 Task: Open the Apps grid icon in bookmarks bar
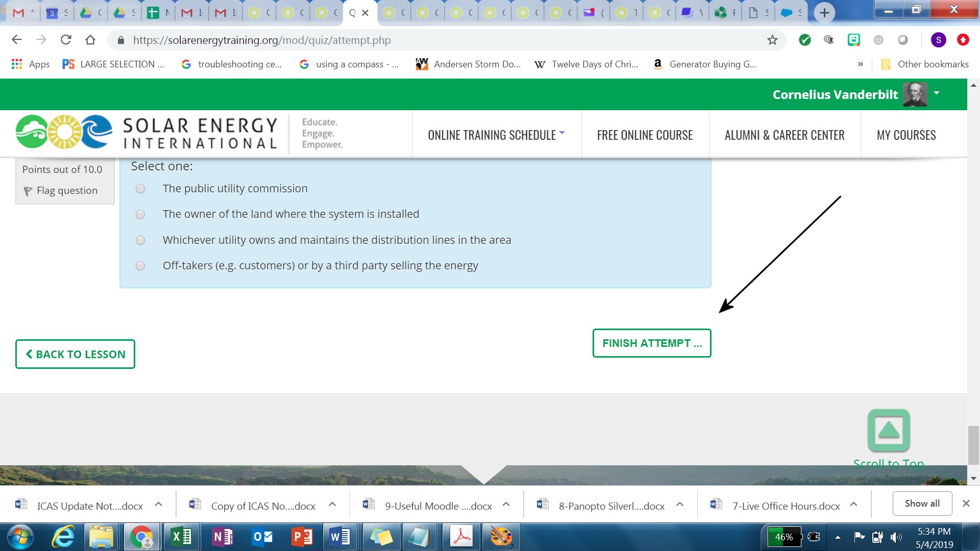(17, 64)
